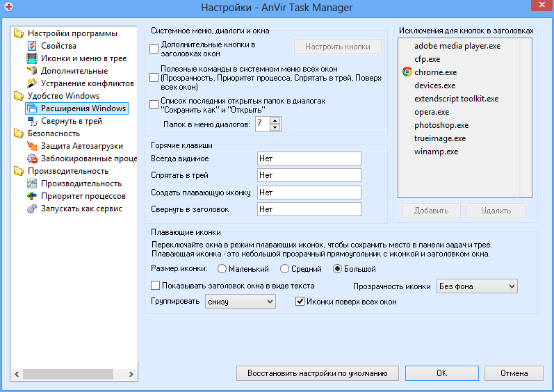Click the tree horizontal scrollbar left arrow
The height and width of the screenshot is (392, 554).
[17, 374]
